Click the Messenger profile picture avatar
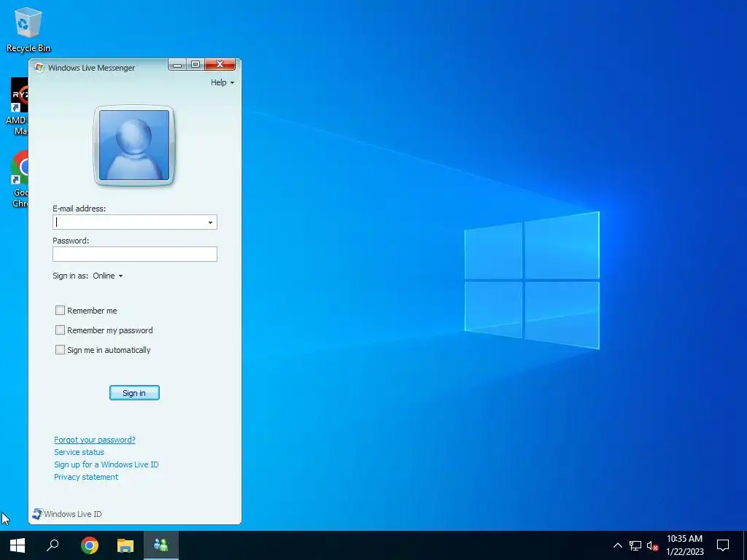Screen dimensions: 747x560 tap(134, 145)
